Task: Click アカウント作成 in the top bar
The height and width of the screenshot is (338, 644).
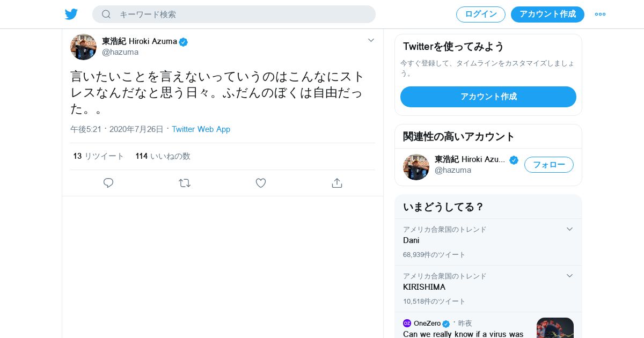Action: 547,14
